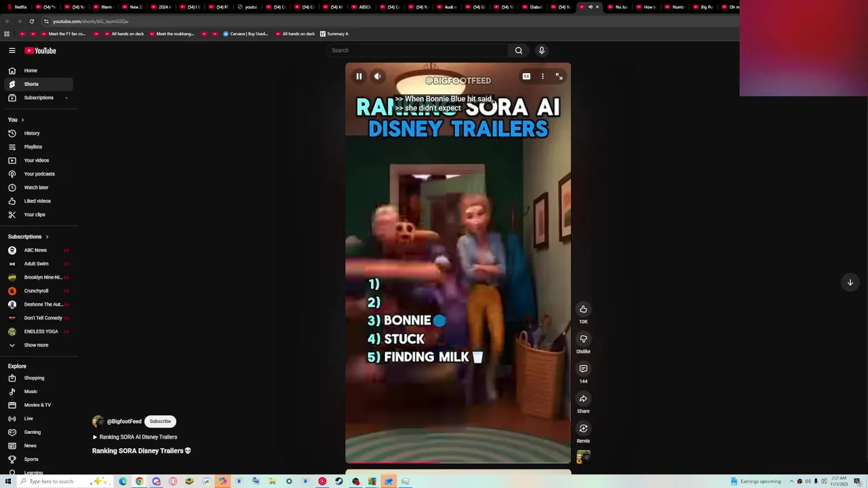The height and width of the screenshot is (488, 868).
Task: Open @BigfootFeed channel name link
Action: coord(124,422)
